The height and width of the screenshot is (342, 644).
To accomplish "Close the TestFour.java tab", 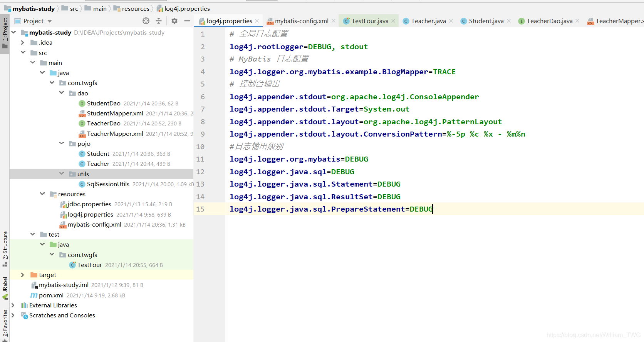I will click(393, 21).
